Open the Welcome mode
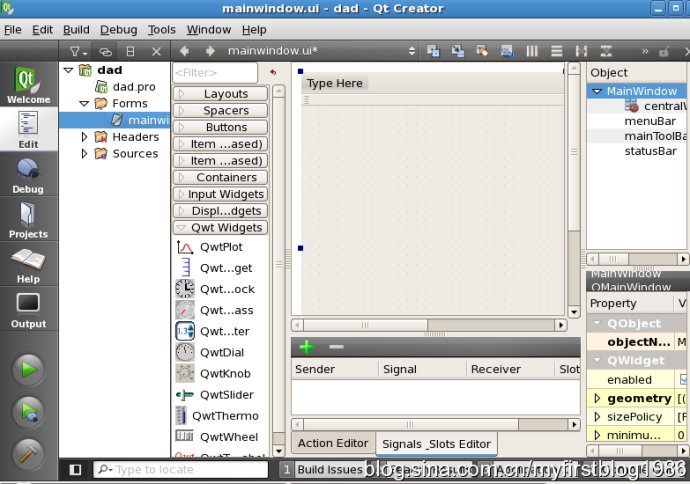690x484 pixels. (x=28, y=85)
